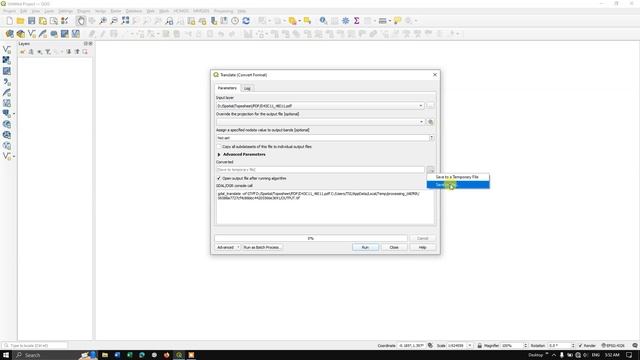Switch to the Log tab

point(247,88)
